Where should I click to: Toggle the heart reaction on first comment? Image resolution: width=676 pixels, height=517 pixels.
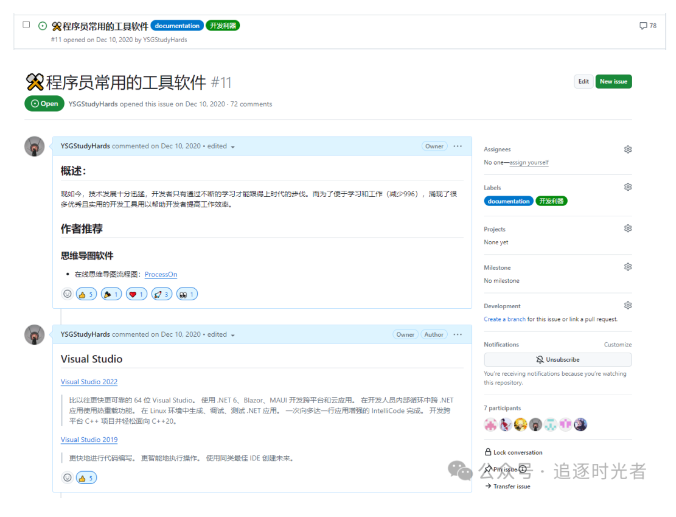pyautogui.click(x=137, y=294)
